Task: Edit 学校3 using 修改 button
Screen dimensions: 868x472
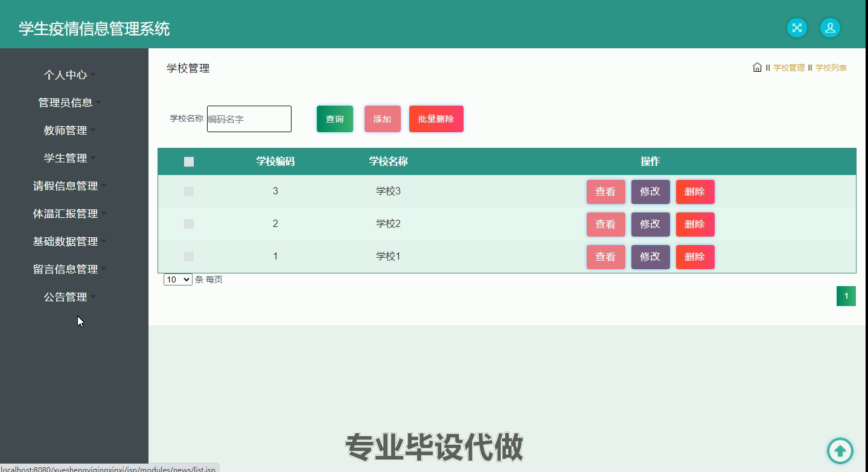Action: pyautogui.click(x=650, y=192)
